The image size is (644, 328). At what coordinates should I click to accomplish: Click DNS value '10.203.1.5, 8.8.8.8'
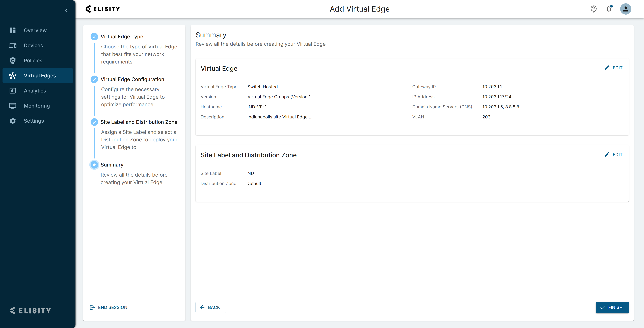coord(500,107)
